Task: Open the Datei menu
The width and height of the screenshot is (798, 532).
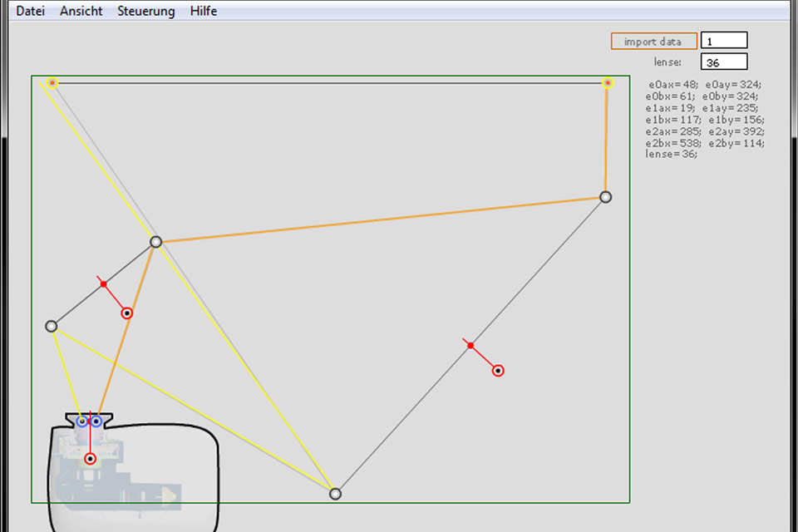Action: [31, 11]
